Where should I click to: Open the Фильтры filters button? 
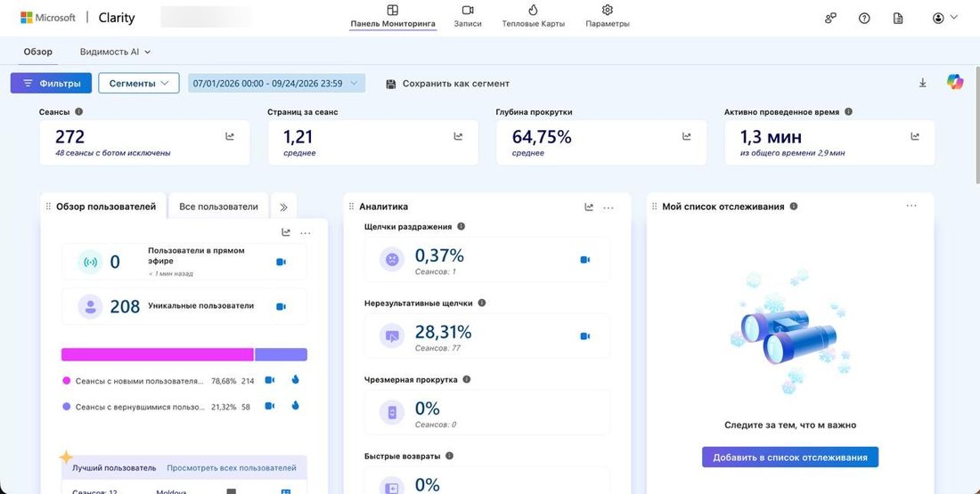pyautogui.click(x=52, y=83)
